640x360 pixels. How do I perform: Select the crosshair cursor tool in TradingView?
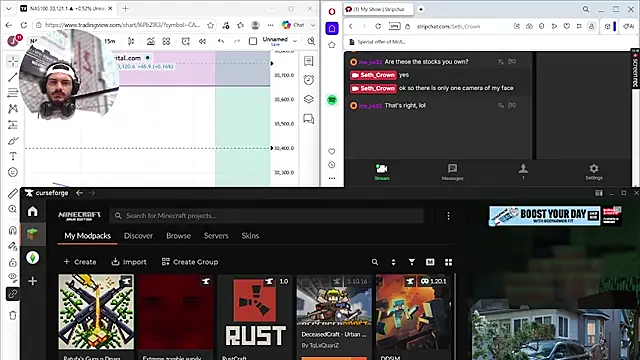pos(13,61)
